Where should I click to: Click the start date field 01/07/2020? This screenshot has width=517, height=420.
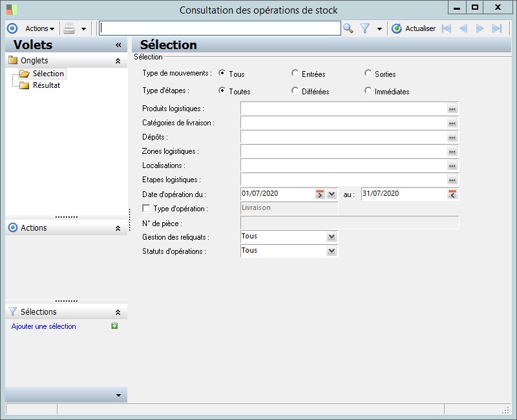point(278,194)
